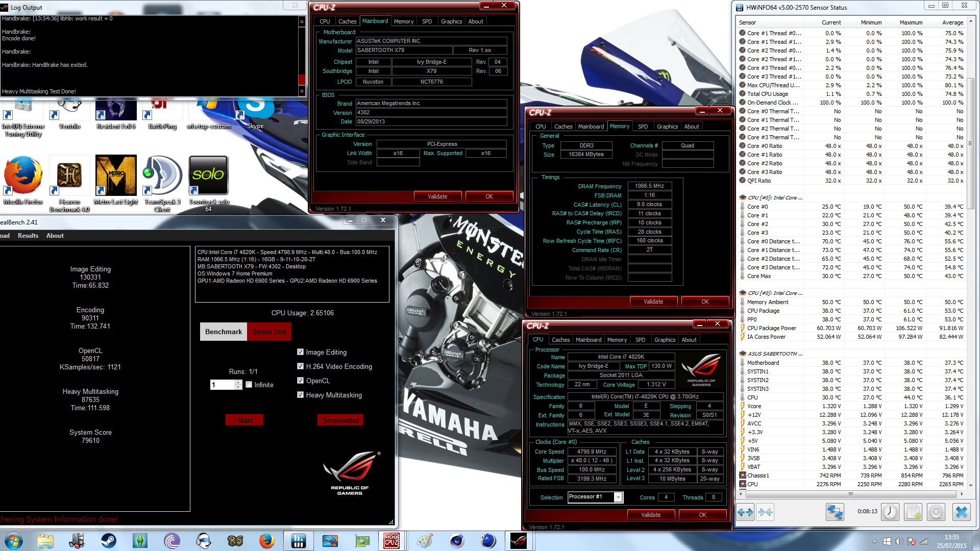The width and height of the screenshot is (980, 551).
Task: Click HWiNFO clock reset timer icon
Action: coord(890,512)
